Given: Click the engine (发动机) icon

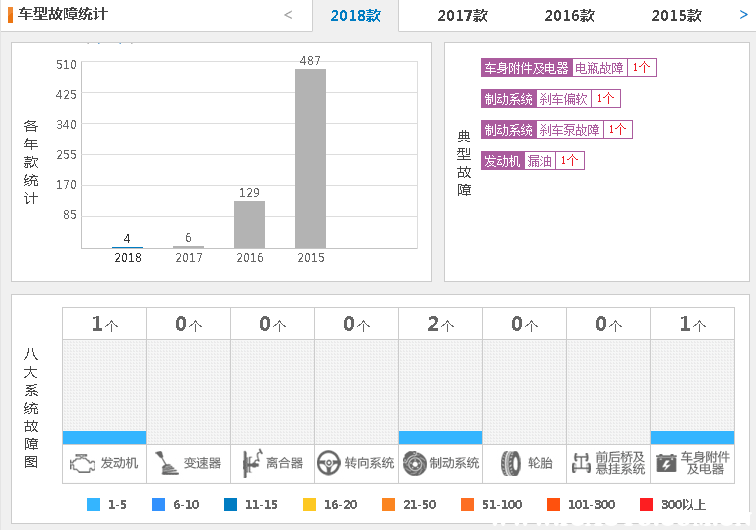Looking at the screenshot, I should click(x=82, y=464).
